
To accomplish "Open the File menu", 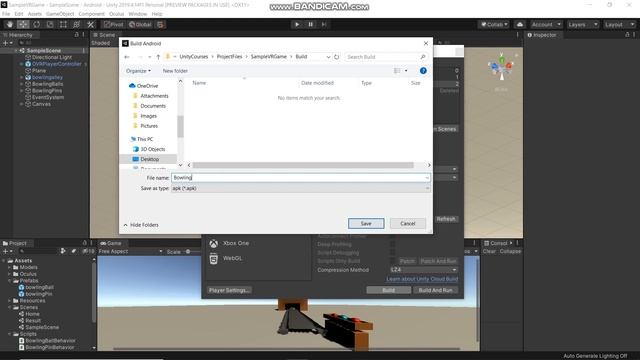I will point(6,14).
